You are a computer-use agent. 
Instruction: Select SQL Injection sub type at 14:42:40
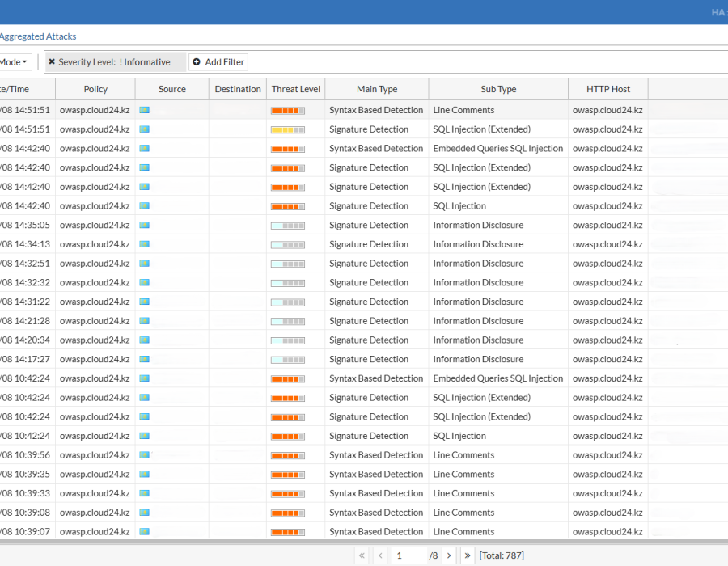pos(459,206)
